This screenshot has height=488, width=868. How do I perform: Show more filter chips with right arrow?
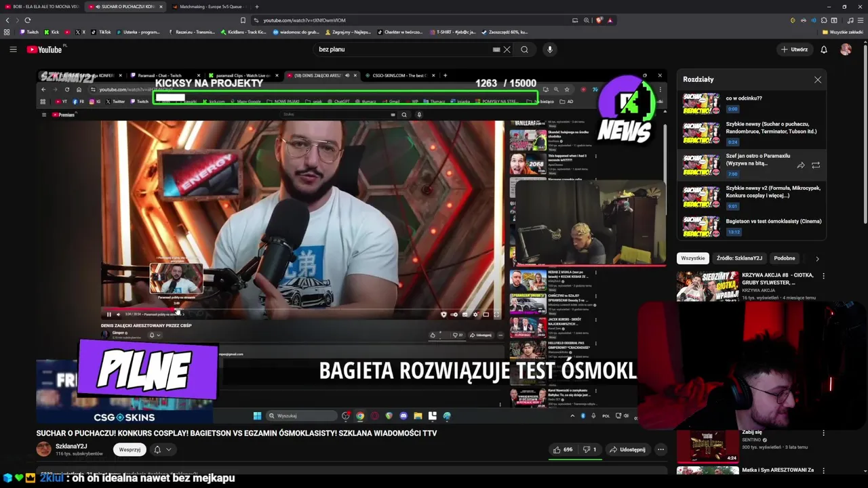(817, 258)
